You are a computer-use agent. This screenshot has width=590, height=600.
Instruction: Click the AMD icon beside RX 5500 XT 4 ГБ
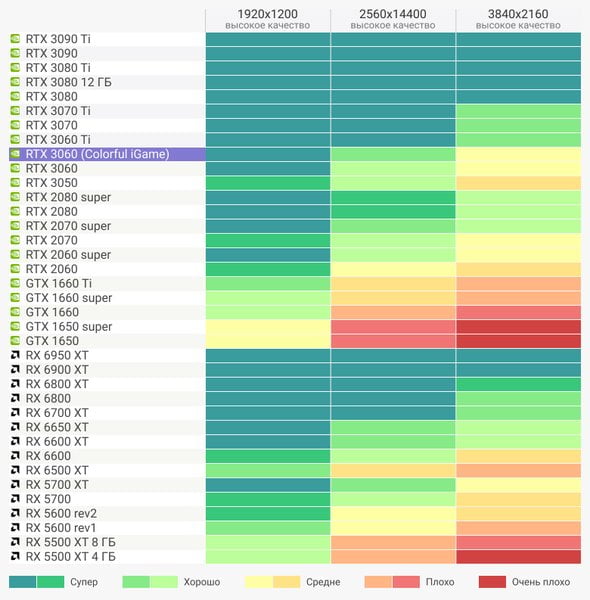(x=15, y=556)
